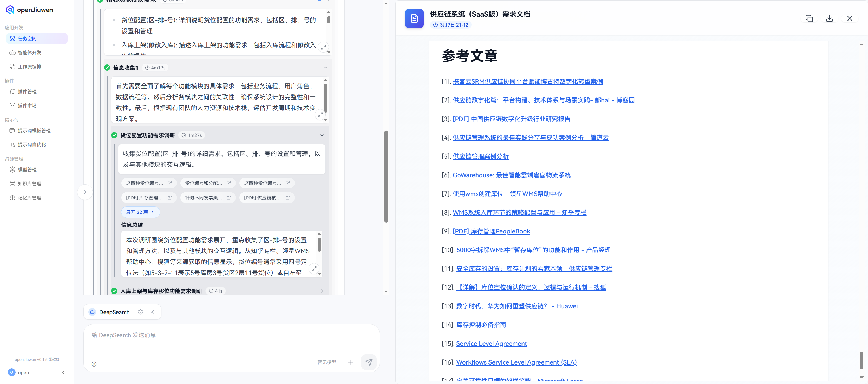Image resolution: width=868 pixels, height=384 pixels.
Task: Click the chat scroll down arrow
Action: (386, 292)
